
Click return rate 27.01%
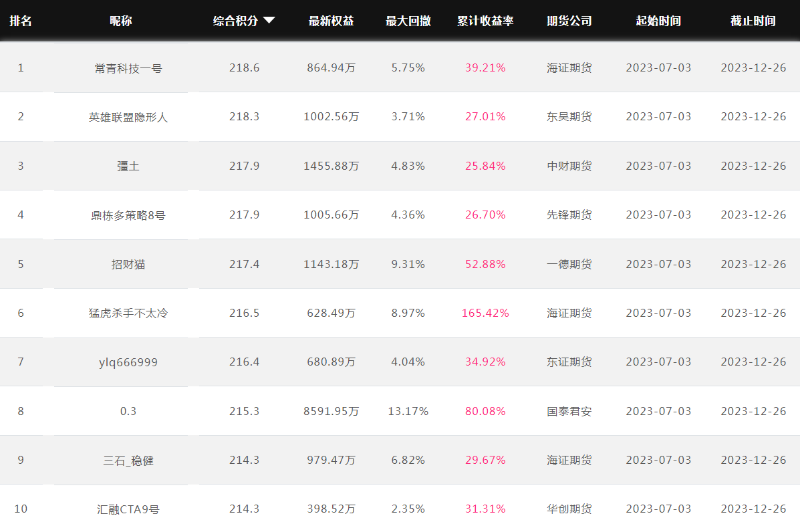[x=485, y=117]
